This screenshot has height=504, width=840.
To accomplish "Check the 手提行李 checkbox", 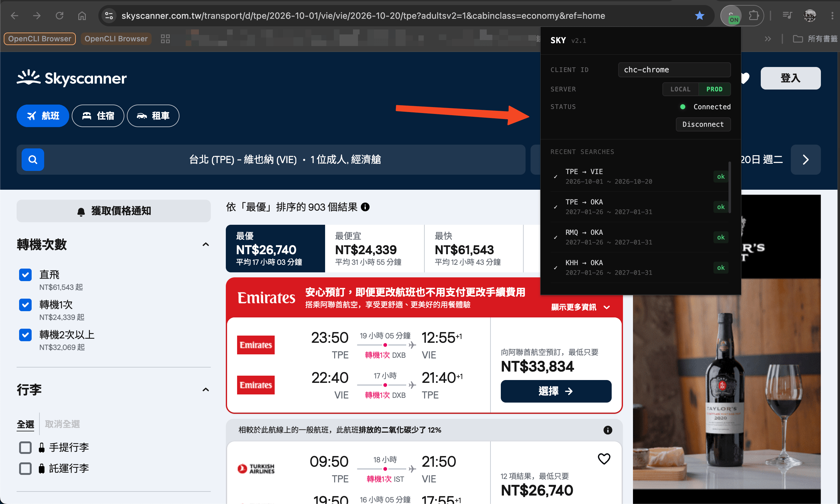I will point(25,448).
